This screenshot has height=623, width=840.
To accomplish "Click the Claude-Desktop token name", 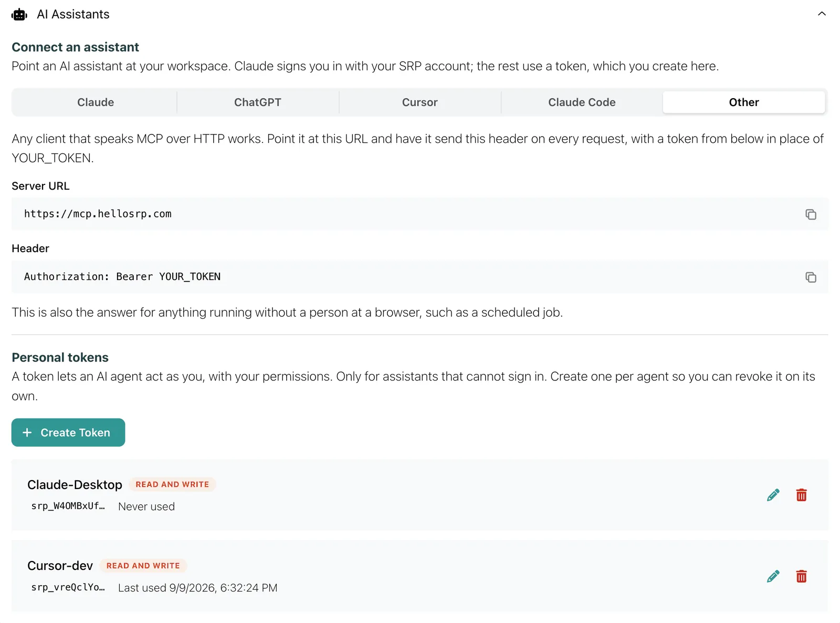I will (x=75, y=485).
